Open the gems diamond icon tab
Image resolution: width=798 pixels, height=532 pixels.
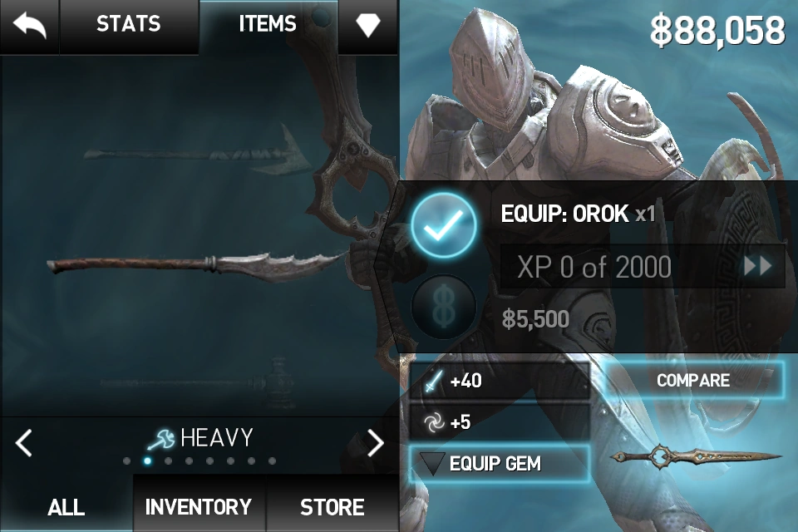[x=368, y=26]
